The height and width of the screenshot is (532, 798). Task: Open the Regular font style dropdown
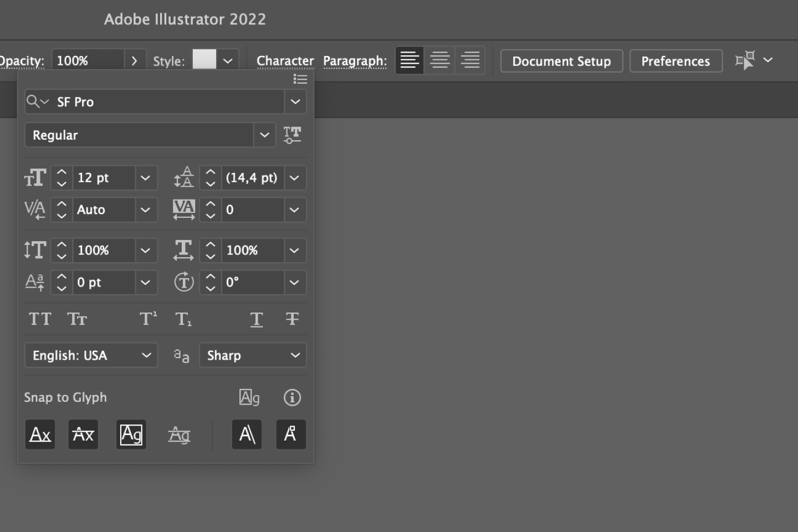coord(264,135)
